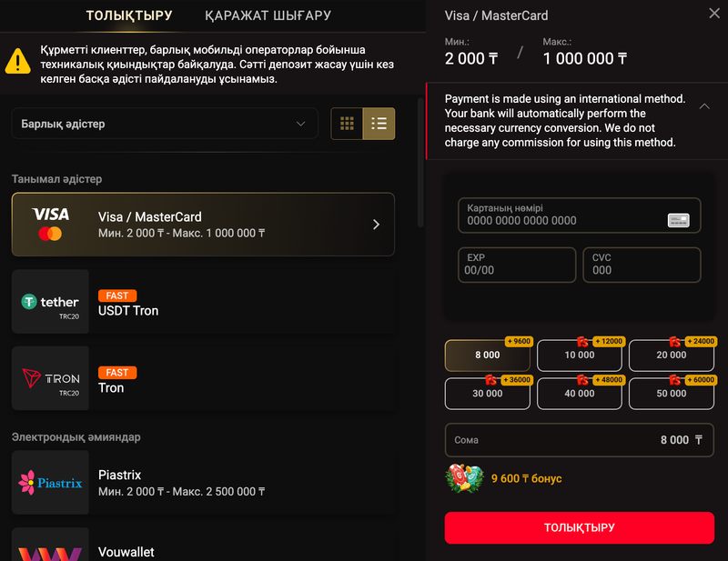Click the yellow warning triangle icon
This screenshot has width=728, height=561.
18,61
